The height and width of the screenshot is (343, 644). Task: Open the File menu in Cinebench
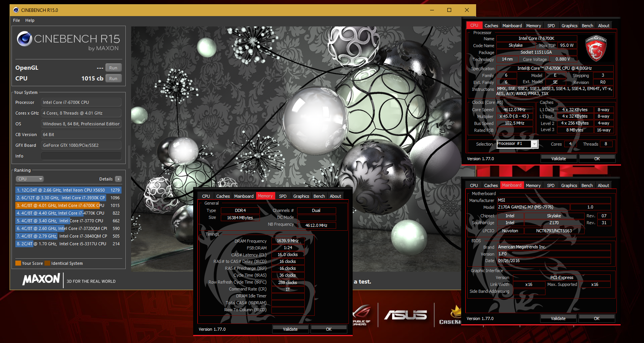(x=16, y=20)
